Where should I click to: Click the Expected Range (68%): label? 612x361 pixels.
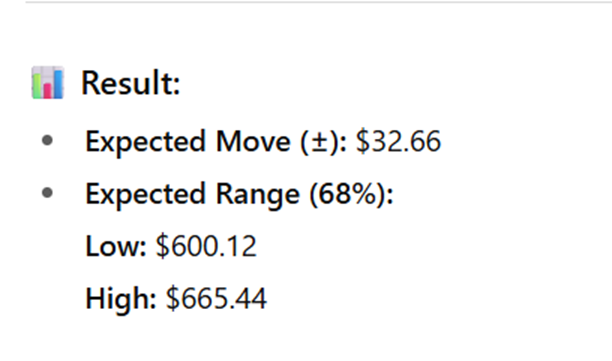(x=239, y=194)
